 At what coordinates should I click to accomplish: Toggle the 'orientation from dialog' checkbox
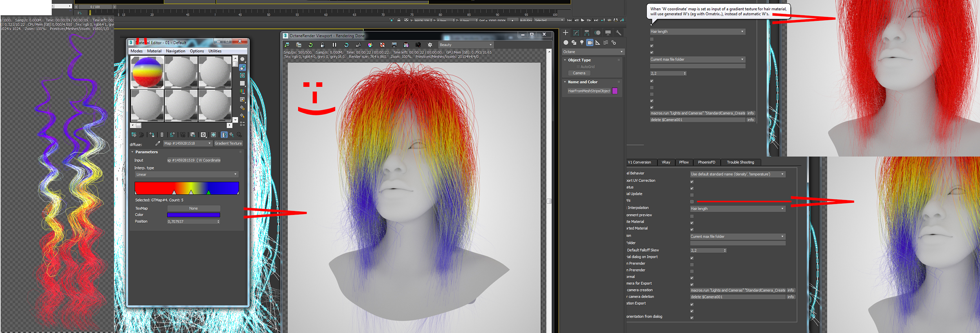click(x=692, y=317)
